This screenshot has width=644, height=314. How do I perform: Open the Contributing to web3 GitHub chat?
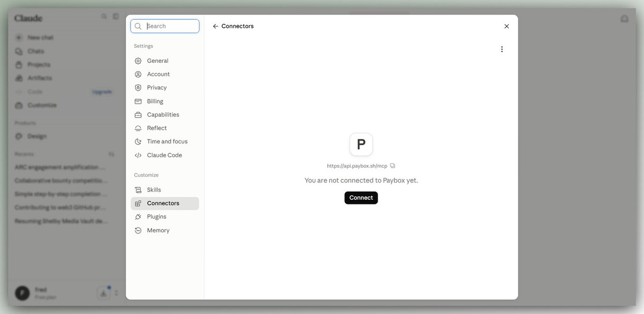61,208
